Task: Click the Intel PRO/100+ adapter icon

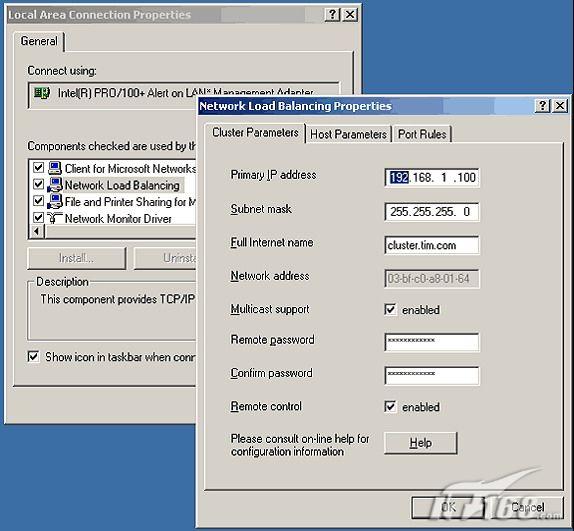Action: (x=42, y=93)
